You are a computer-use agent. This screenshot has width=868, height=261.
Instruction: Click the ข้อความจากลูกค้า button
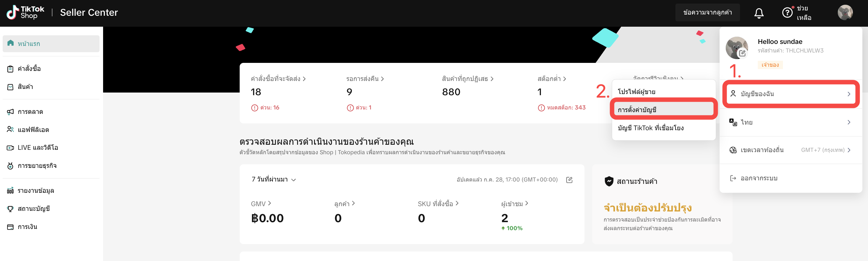[707, 12]
